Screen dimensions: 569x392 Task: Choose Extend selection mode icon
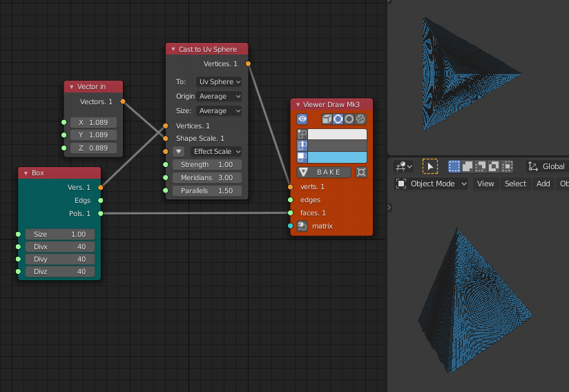pyautogui.click(x=467, y=166)
